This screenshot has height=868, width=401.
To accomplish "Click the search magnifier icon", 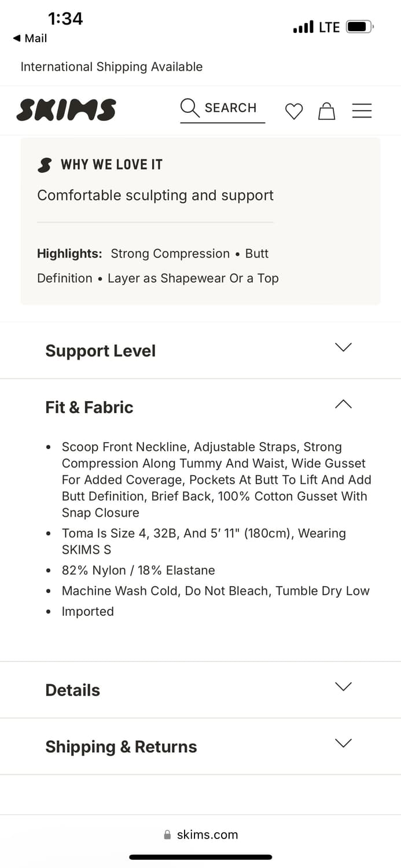I will [190, 108].
